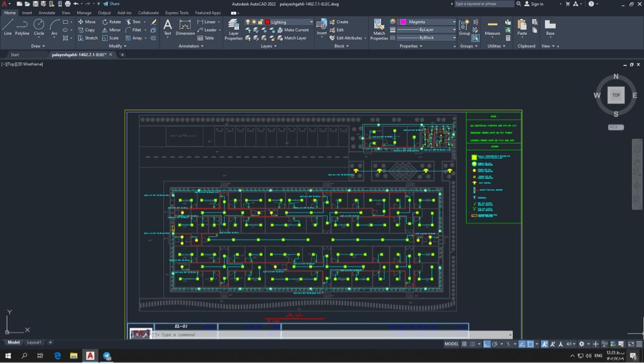Choose the Text annotation tool
The image size is (644, 363).
[x=168, y=27]
